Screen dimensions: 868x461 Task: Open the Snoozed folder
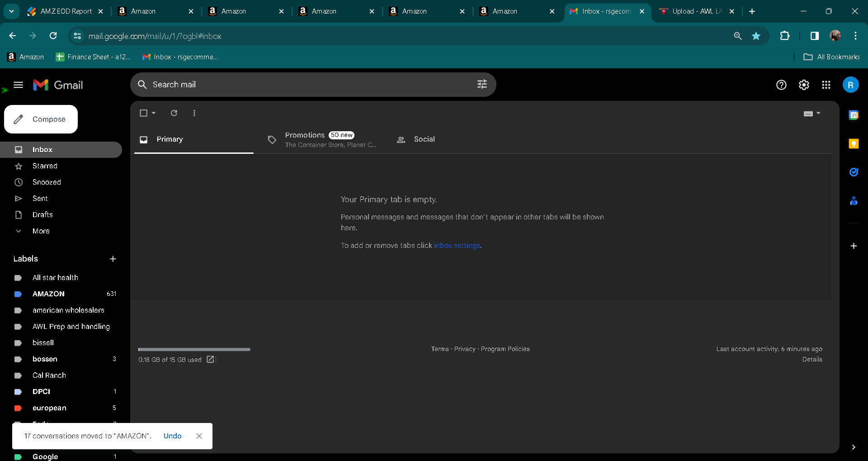pos(61,182)
